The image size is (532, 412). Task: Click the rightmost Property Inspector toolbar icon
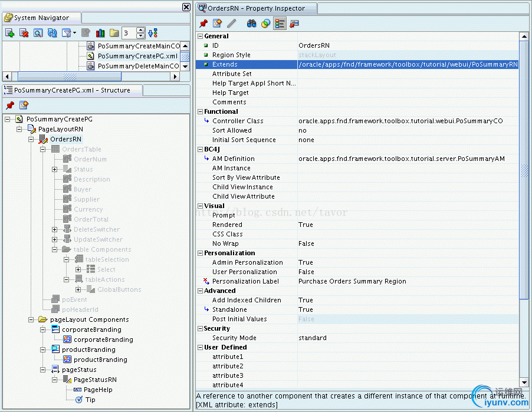click(294, 24)
